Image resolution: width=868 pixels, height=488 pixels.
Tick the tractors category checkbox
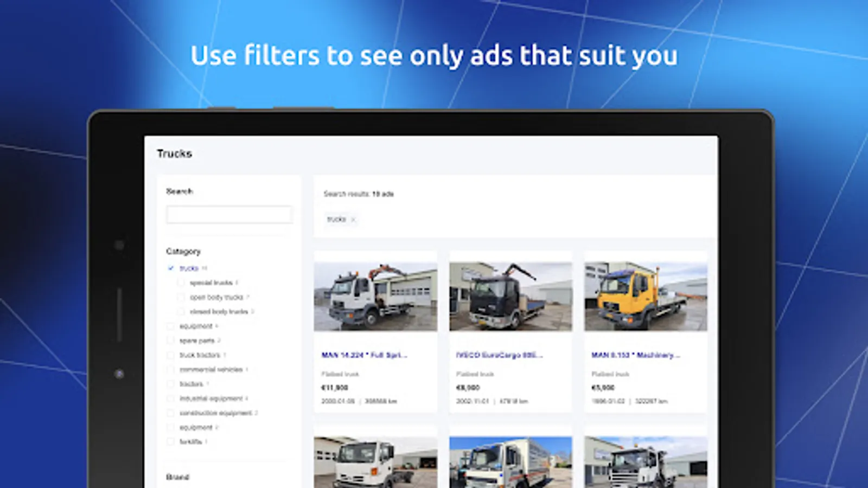[x=171, y=384]
